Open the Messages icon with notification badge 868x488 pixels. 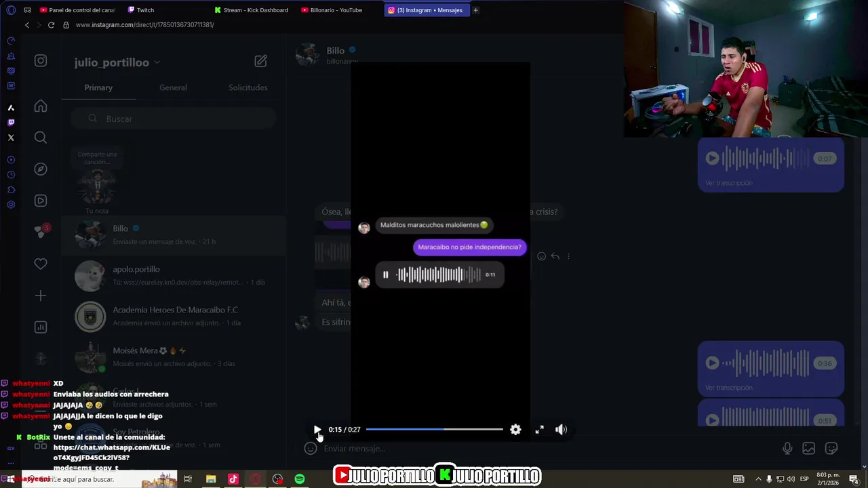(41, 231)
